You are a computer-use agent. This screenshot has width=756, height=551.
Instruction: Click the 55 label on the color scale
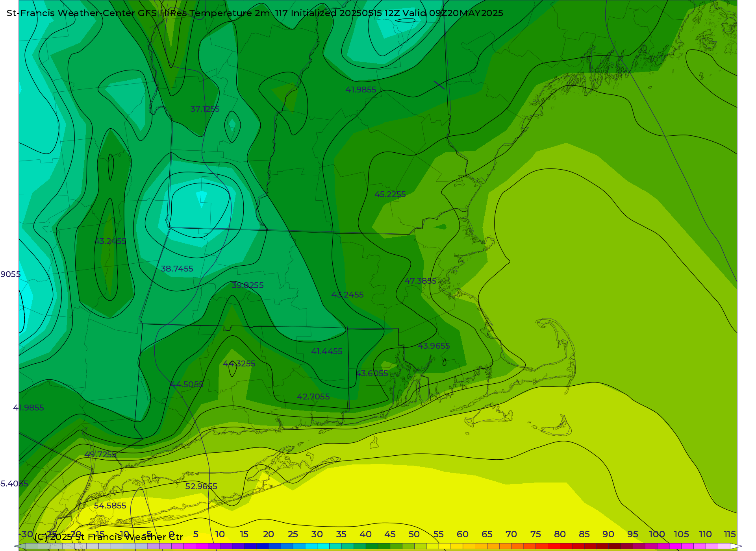coord(438,534)
